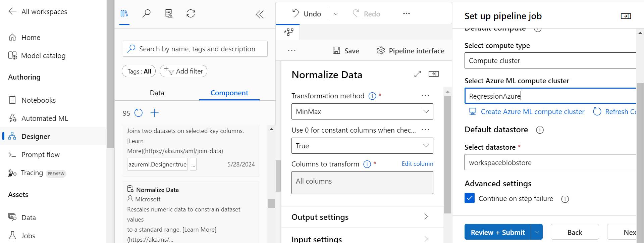Open the MinMax transformation dropdown

[x=362, y=111]
